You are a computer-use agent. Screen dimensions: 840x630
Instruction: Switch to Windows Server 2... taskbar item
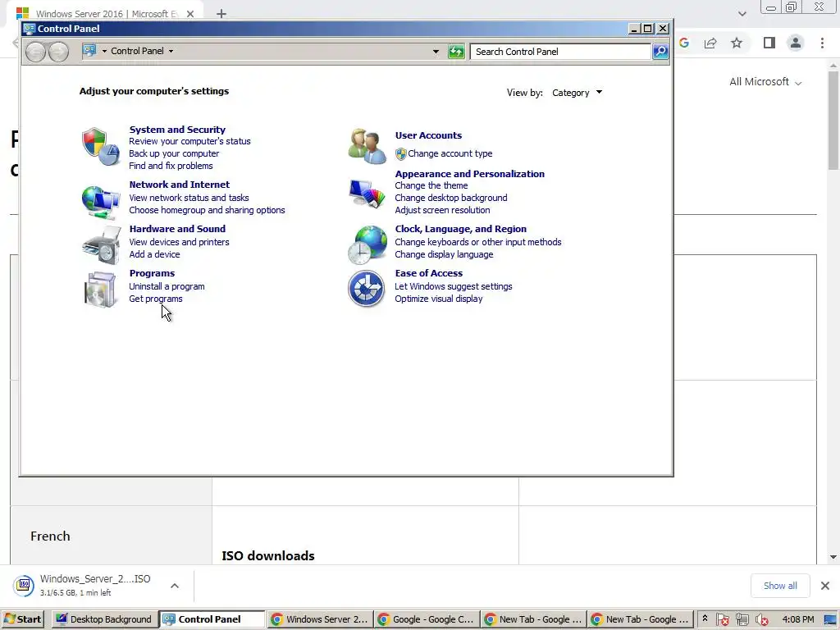[320, 619]
